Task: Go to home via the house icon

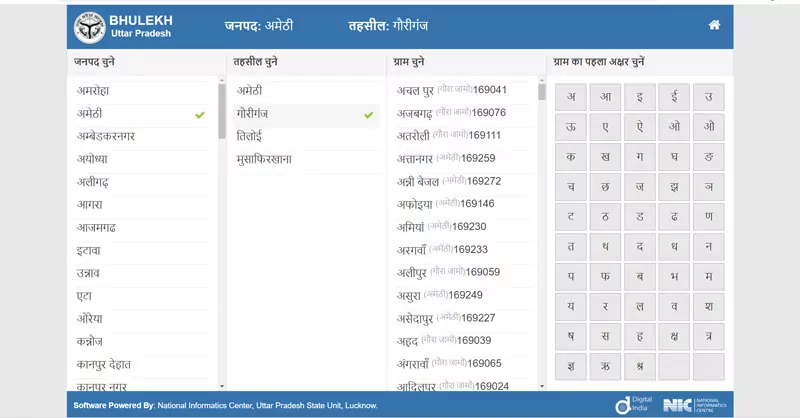Action: tap(714, 25)
